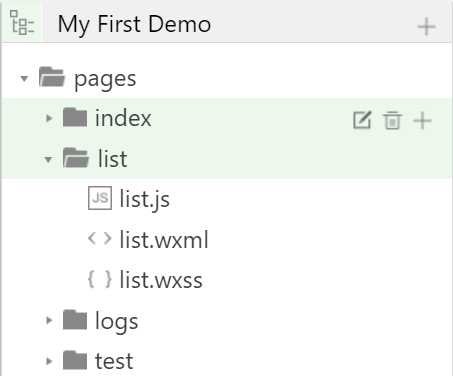Click the My First Demo project title
Image resolution: width=453 pixels, height=376 pixels.
134,25
